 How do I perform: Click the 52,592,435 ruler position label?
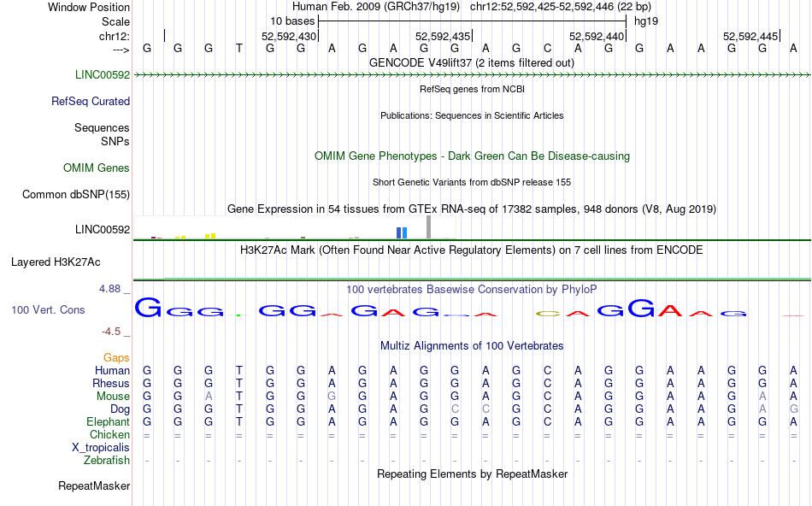(443, 36)
